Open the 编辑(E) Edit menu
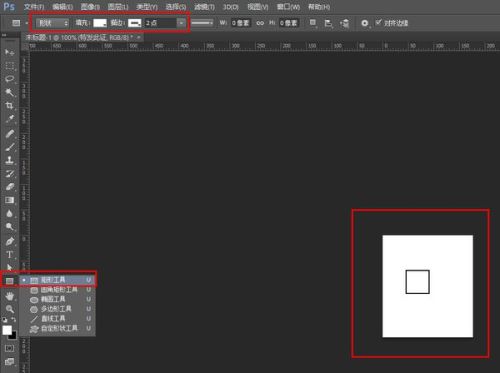This screenshot has height=373, width=500. pyautogui.click(x=62, y=7)
